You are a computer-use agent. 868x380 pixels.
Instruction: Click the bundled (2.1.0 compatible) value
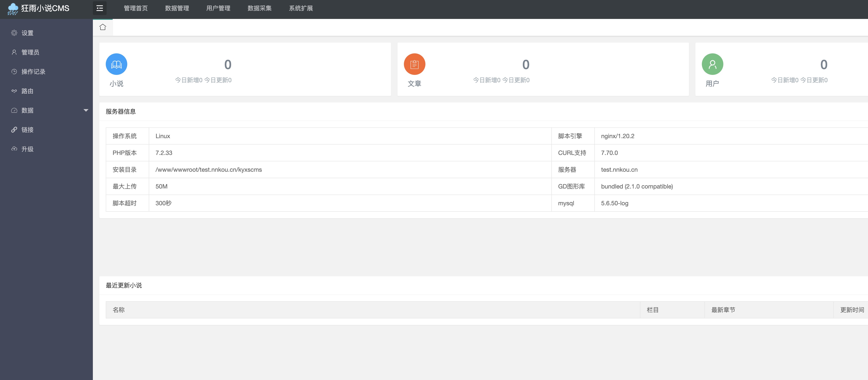(x=637, y=187)
